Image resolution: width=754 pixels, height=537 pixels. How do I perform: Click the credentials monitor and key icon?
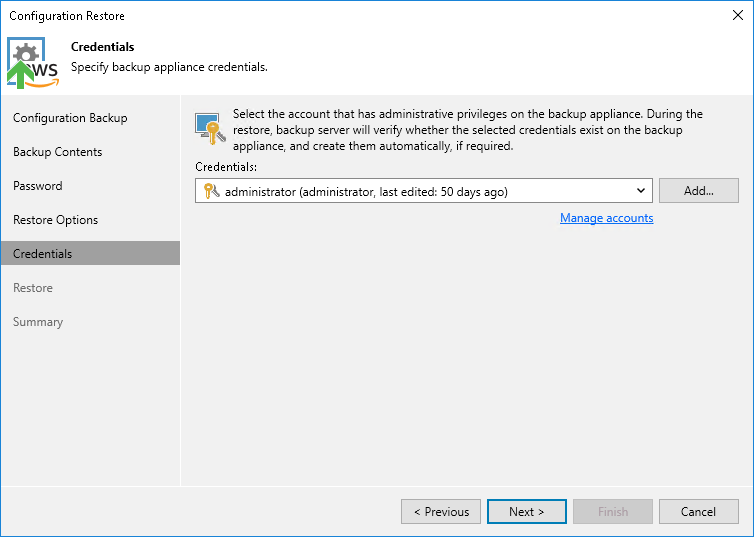[x=208, y=129]
